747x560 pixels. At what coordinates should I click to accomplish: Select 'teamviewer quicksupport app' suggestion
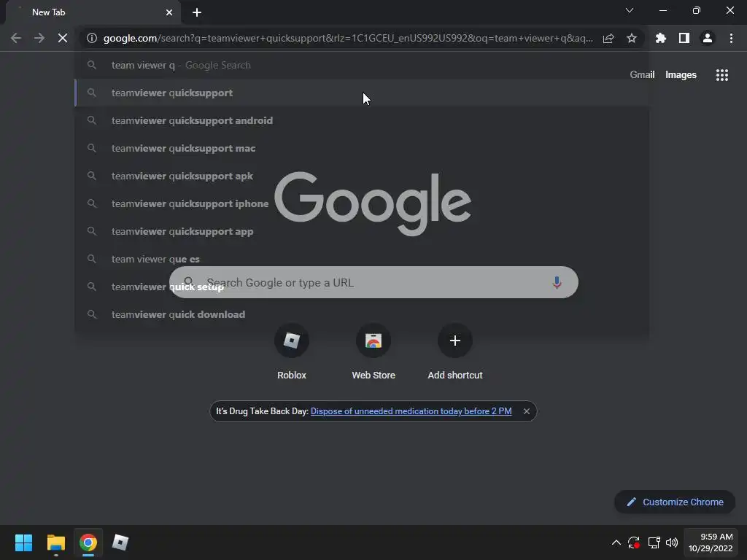[362, 231]
